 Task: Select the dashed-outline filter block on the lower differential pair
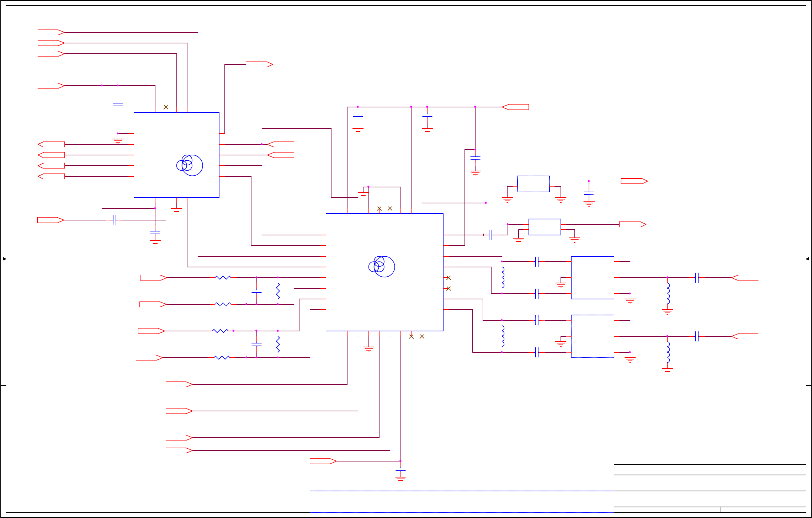point(593,336)
